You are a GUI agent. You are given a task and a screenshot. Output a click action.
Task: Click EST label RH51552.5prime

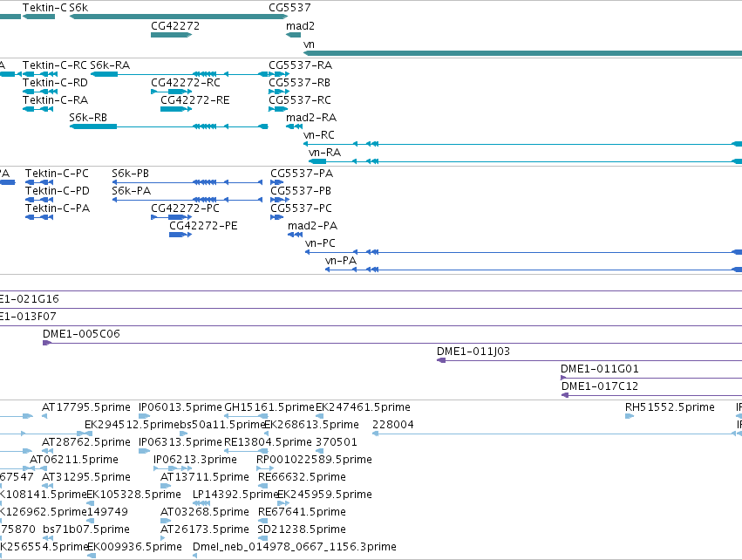click(670, 407)
